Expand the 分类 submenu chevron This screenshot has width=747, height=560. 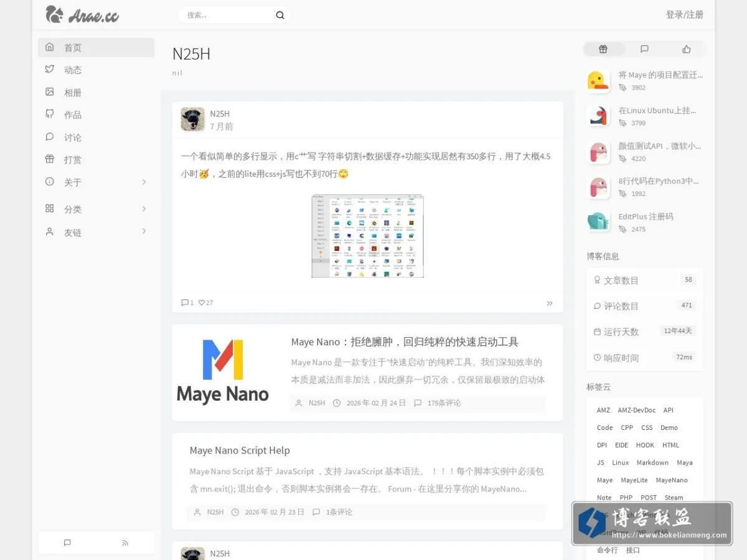(x=144, y=208)
